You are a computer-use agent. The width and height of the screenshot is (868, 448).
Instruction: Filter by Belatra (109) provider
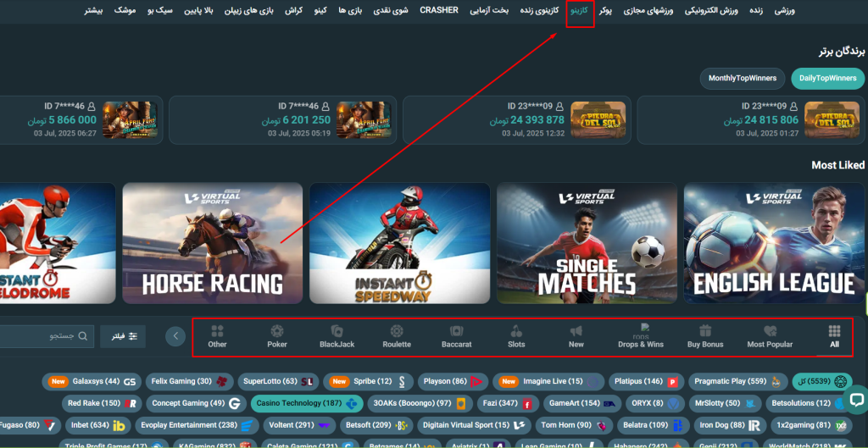pos(652,426)
